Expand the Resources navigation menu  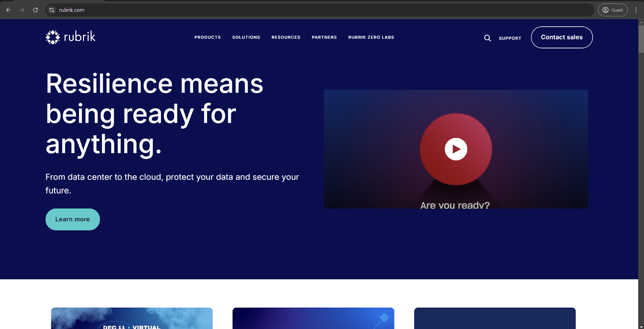point(286,37)
